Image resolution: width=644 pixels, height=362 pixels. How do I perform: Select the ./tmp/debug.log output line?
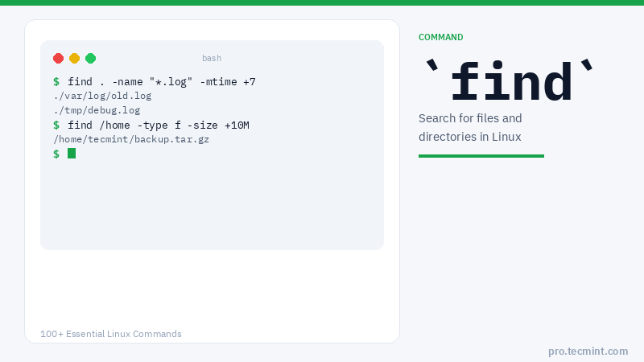(97, 110)
